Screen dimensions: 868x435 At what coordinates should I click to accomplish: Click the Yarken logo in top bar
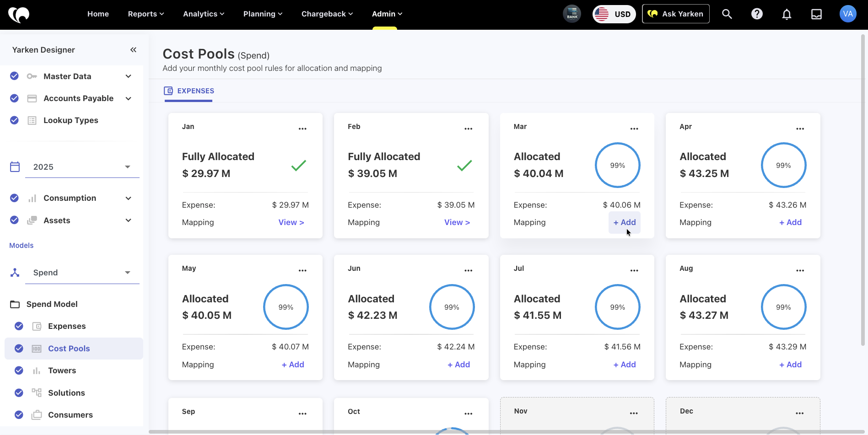pos(19,14)
